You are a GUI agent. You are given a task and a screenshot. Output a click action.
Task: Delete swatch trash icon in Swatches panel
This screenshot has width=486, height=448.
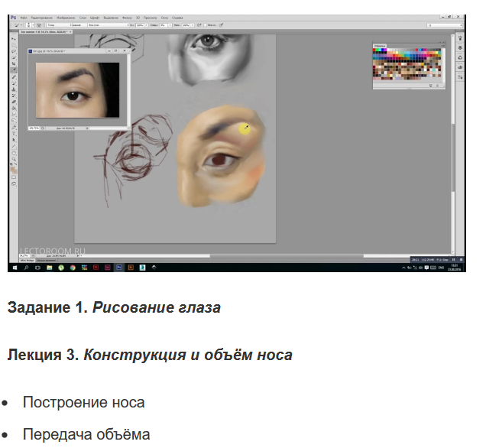tap(437, 86)
